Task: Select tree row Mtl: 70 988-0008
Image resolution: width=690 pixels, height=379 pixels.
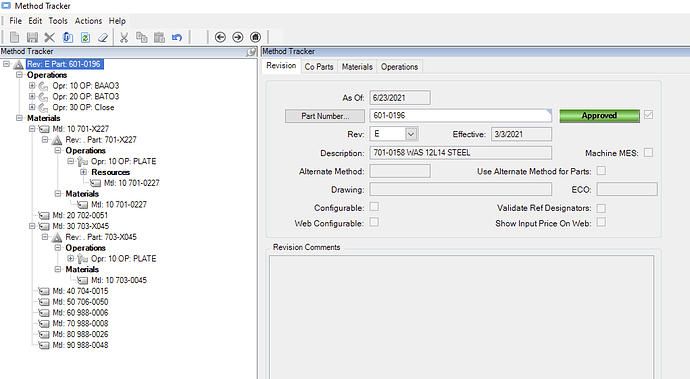Action: (x=80, y=324)
